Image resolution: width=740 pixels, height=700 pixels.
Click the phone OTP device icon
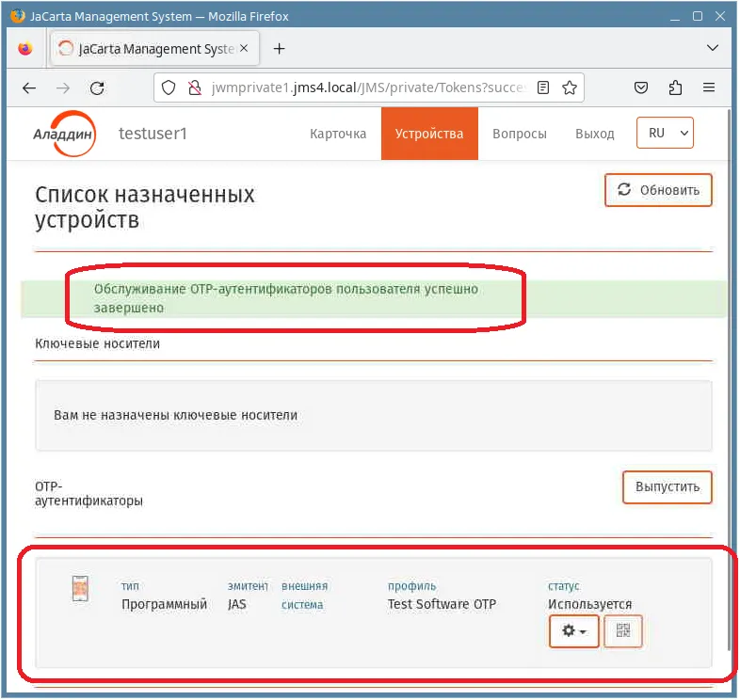click(x=80, y=589)
